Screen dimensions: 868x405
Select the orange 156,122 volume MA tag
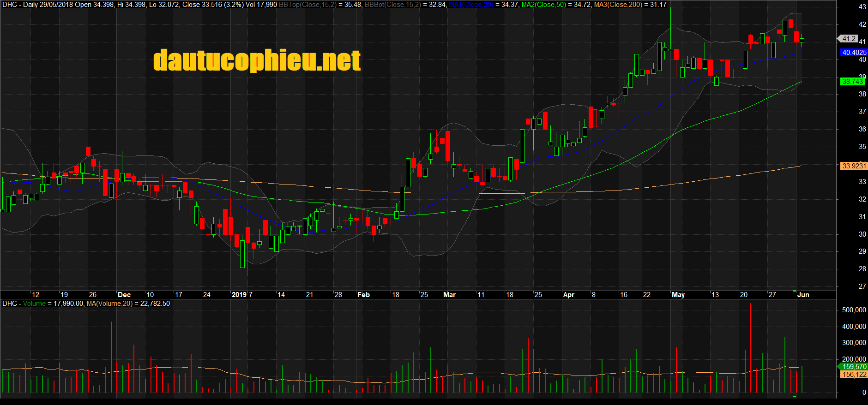pyautogui.click(x=854, y=375)
